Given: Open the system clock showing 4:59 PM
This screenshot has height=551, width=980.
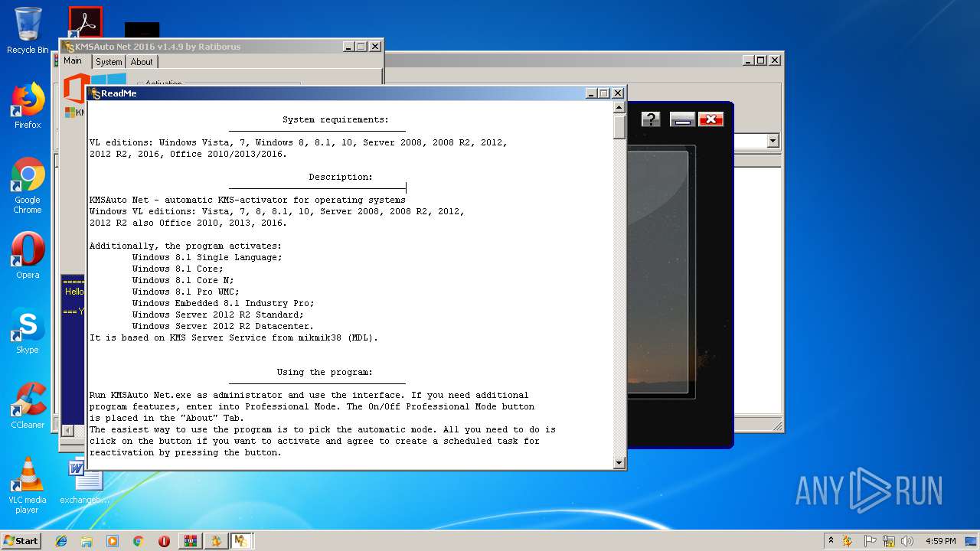Looking at the screenshot, I should (x=940, y=541).
